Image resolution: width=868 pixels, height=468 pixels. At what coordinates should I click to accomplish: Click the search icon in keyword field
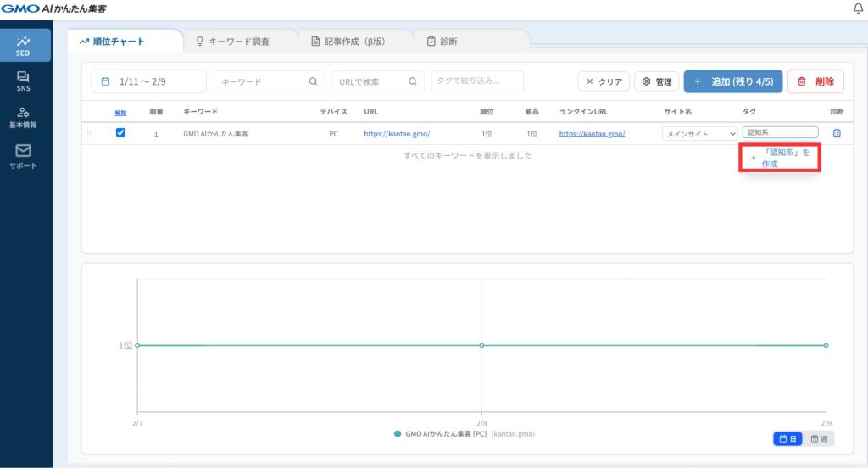(313, 81)
